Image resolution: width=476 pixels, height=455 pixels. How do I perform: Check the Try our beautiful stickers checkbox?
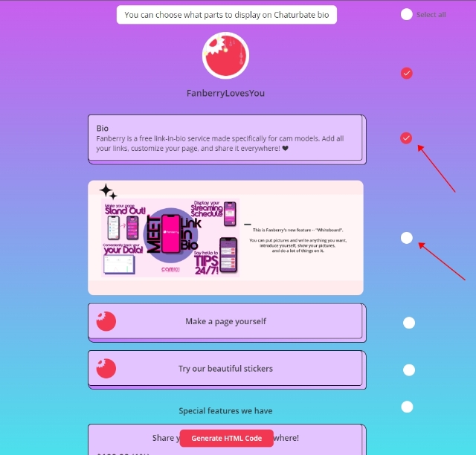pyautogui.click(x=409, y=370)
